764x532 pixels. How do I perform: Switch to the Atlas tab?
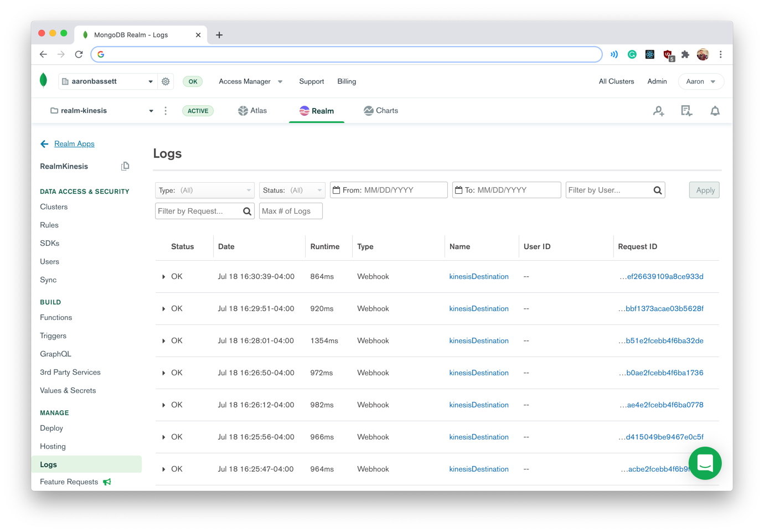(252, 111)
